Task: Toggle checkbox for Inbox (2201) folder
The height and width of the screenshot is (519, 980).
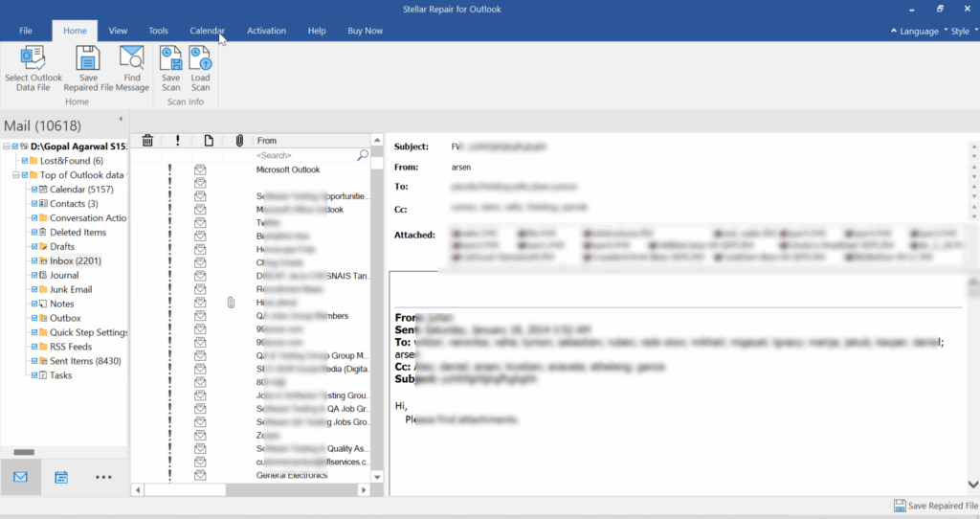Action: pyautogui.click(x=34, y=260)
